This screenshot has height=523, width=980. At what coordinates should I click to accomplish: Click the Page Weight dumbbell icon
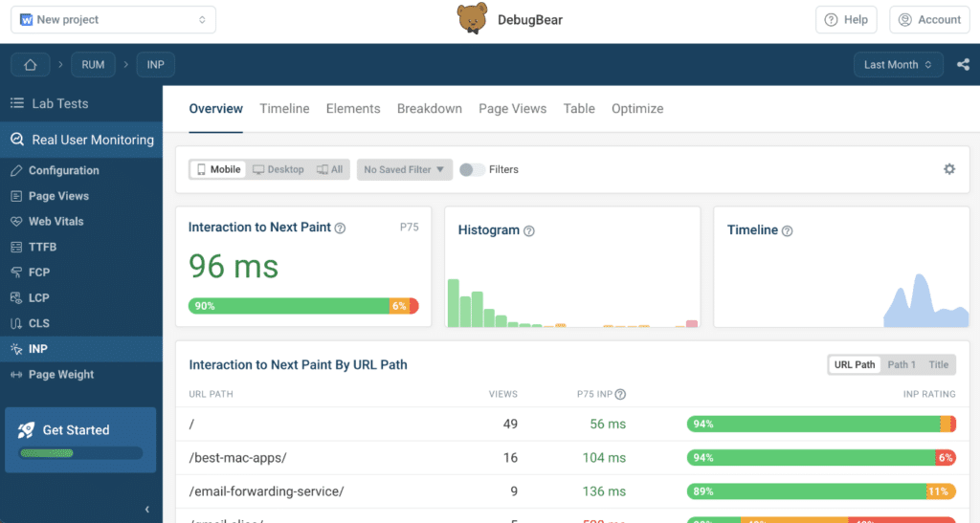tap(16, 375)
